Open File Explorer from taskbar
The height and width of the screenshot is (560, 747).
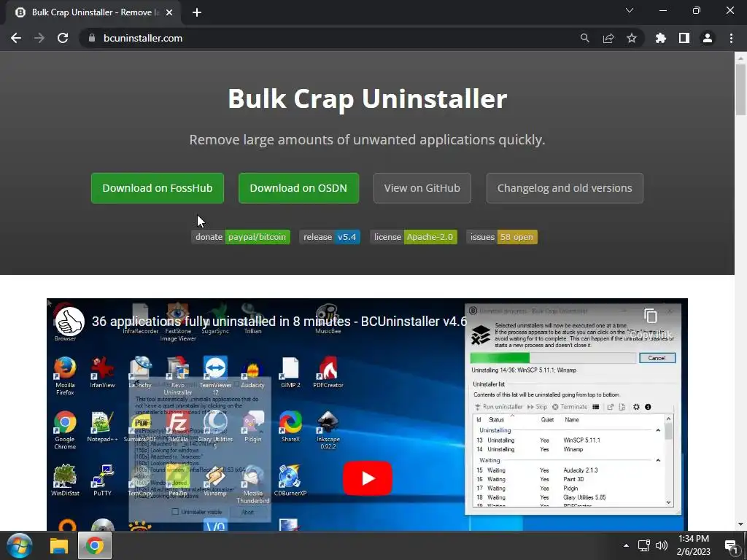pyautogui.click(x=59, y=545)
